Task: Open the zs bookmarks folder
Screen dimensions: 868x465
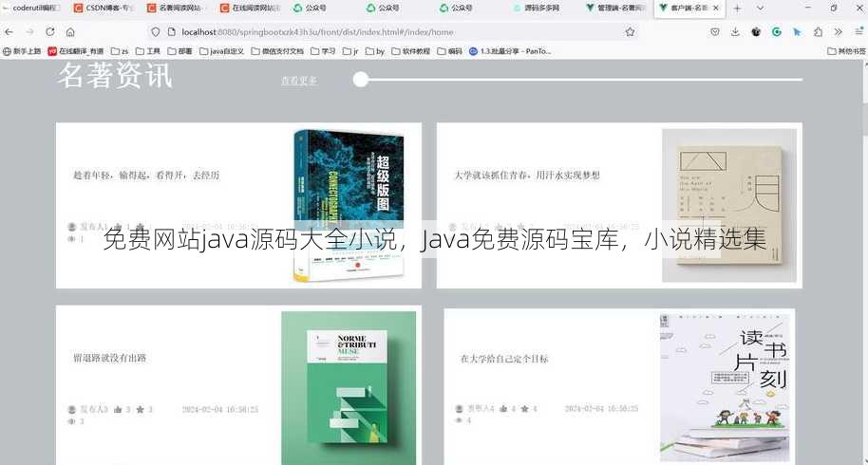Action: click(x=120, y=51)
